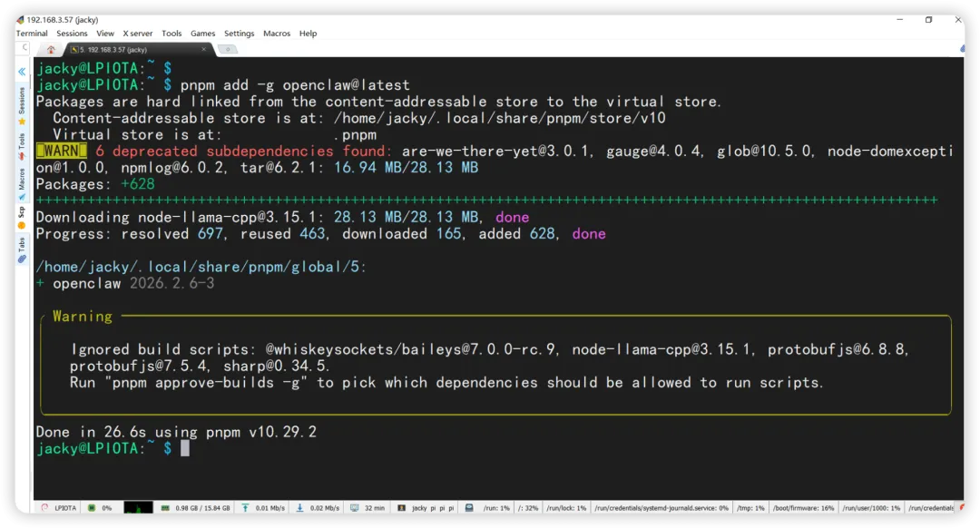Click the /tmp: 1% status entry
The height and width of the screenshot is (528, 980).
[750, 508]
